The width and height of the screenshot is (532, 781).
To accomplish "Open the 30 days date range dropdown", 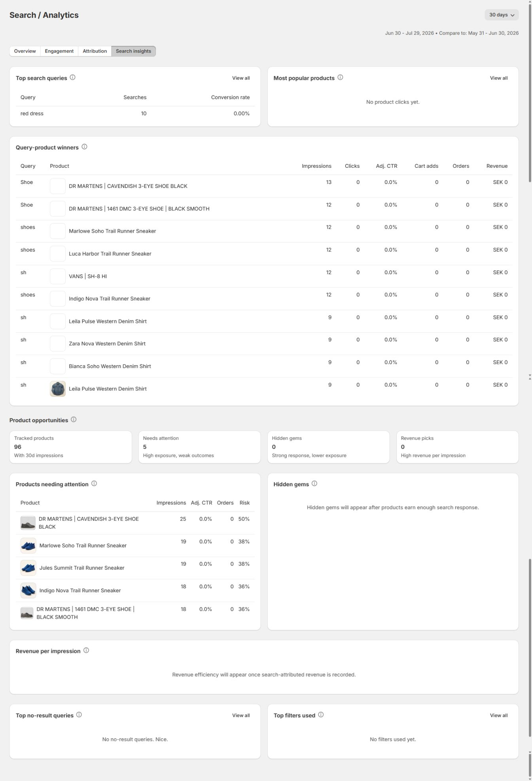I will pos(502,15).
